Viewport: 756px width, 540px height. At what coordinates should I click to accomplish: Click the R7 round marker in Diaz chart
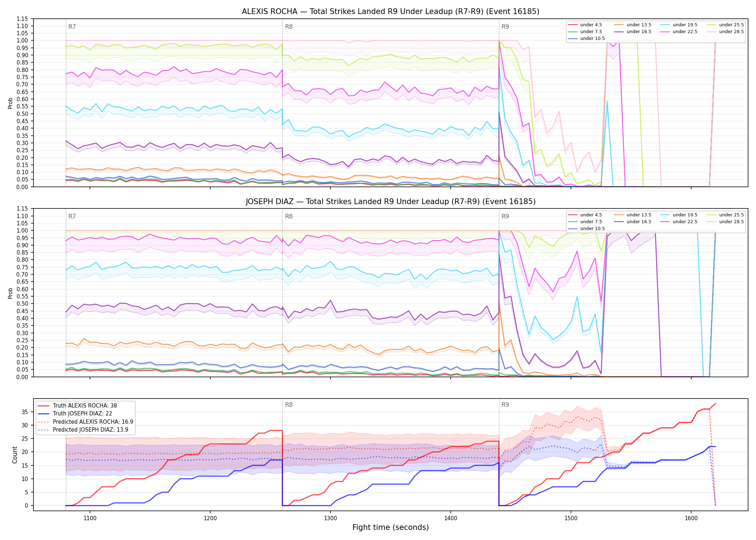[72, 216]
